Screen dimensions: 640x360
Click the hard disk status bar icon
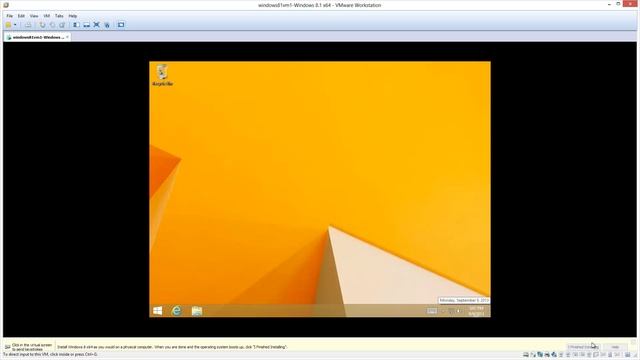tap(526, 355)
